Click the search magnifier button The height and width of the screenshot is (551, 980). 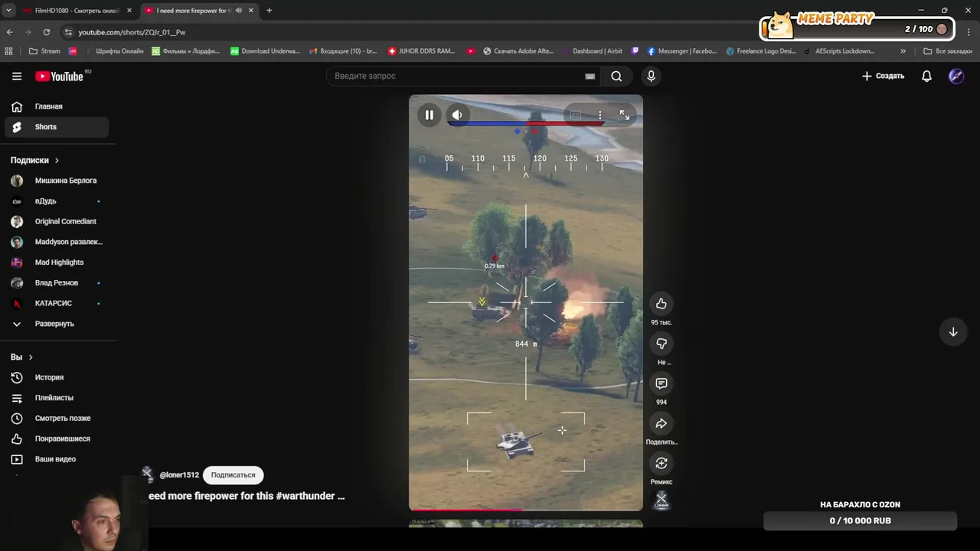point(616,76)
